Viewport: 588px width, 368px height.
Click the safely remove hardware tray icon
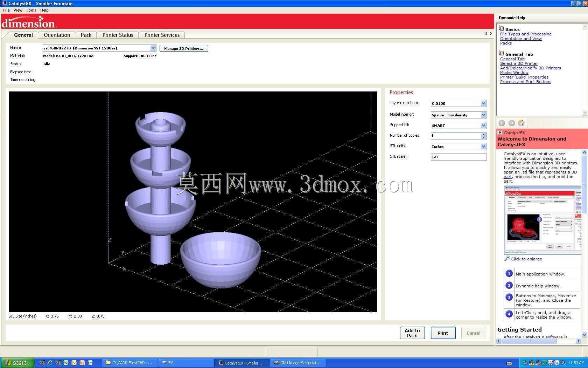525,363
